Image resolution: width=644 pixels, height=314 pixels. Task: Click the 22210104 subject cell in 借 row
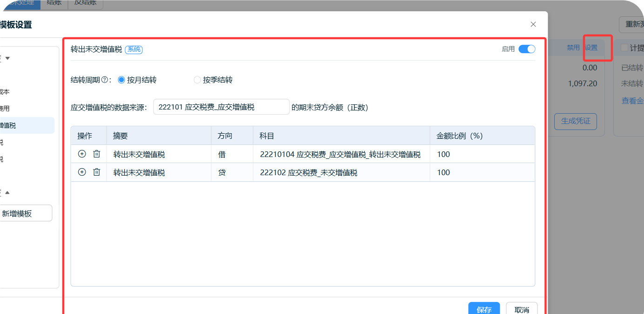[340, 154]
